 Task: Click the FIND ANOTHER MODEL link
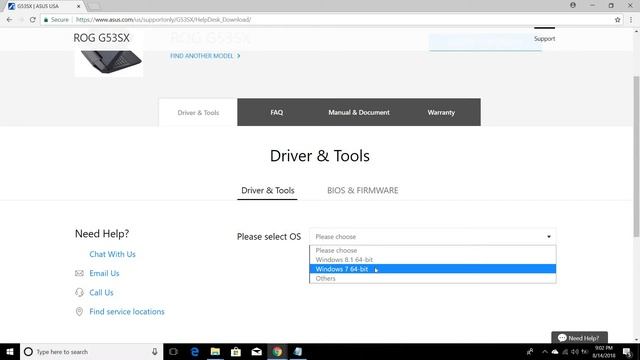click(x=205, y=56)
